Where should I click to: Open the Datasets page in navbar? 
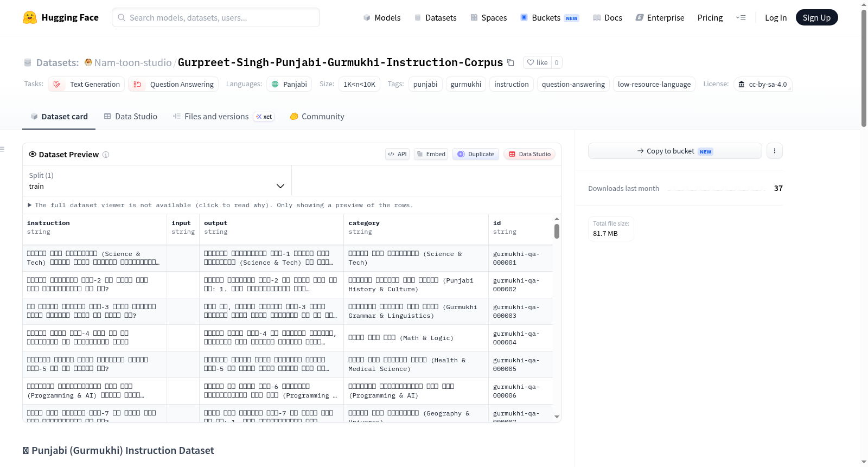[x=436, y=17]
